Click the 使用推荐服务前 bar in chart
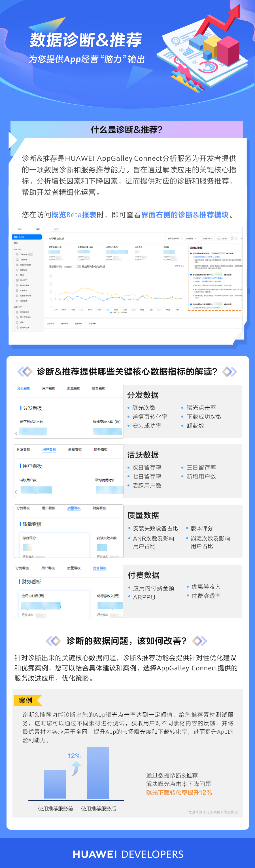The width and height of the screenshot is (255, 868). (x=55, y=784)
